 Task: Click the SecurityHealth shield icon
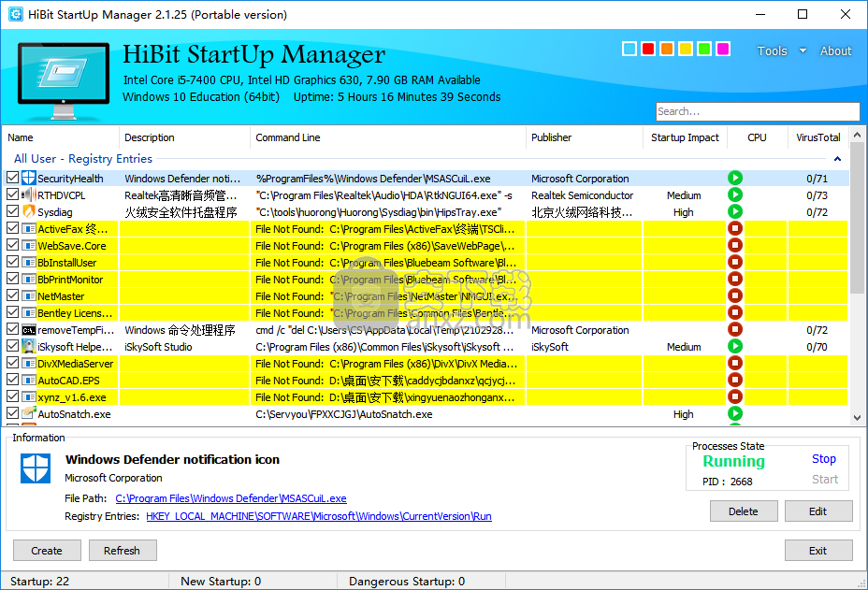coord(29,179)
